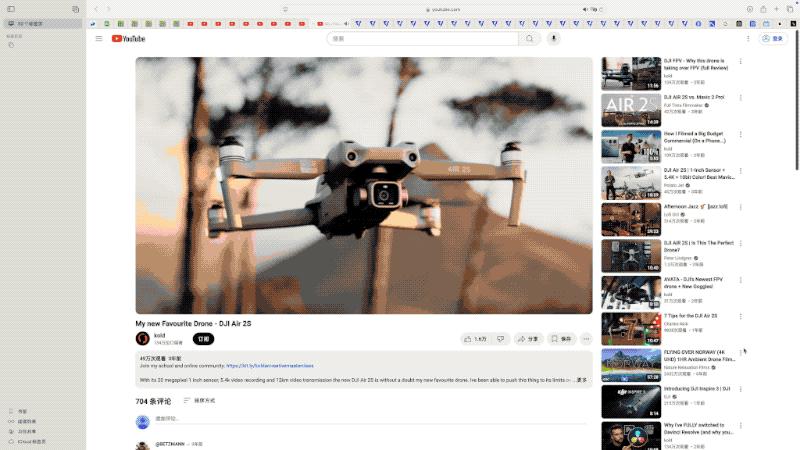Screen dimensions: 800x450
Task: Click the Share (分享) button
Action: [x=528, y=339]
